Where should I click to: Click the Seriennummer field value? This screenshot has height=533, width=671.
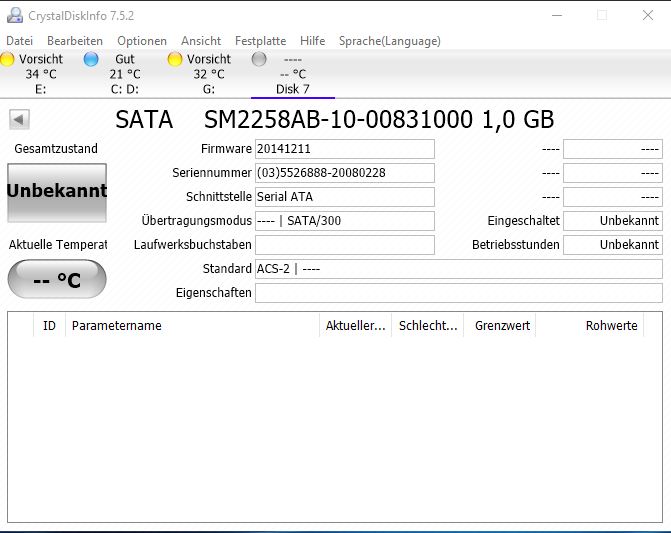345,173
